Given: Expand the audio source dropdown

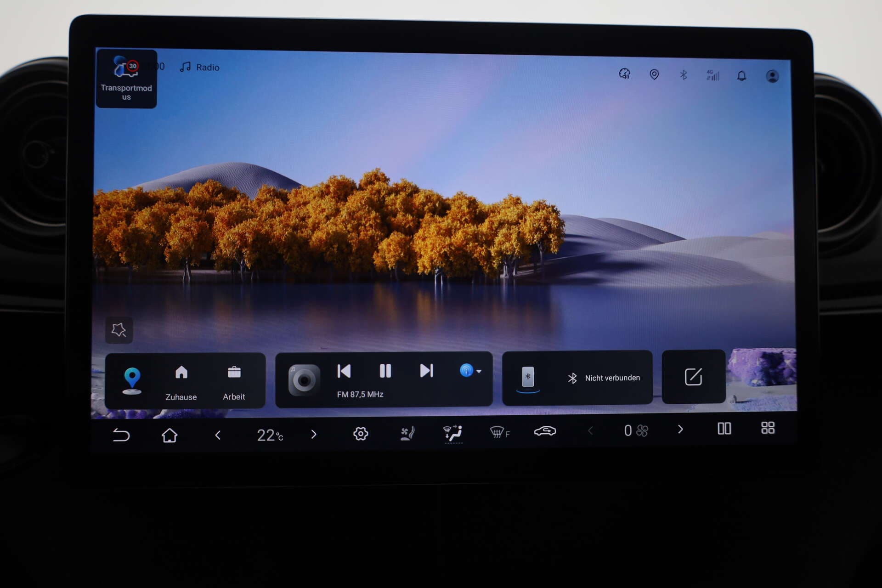Looking at the screenshot, I should click(x=470, y=370).
